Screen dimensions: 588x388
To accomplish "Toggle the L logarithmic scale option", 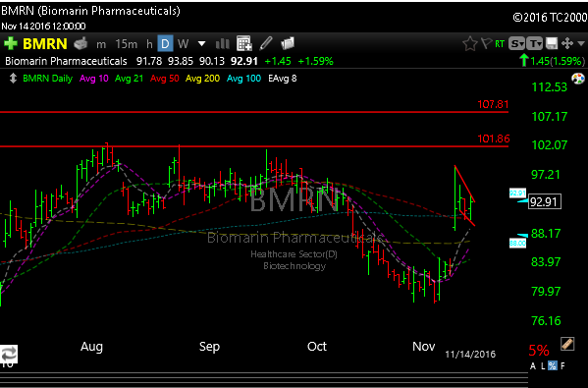I will tap(543, 365).
